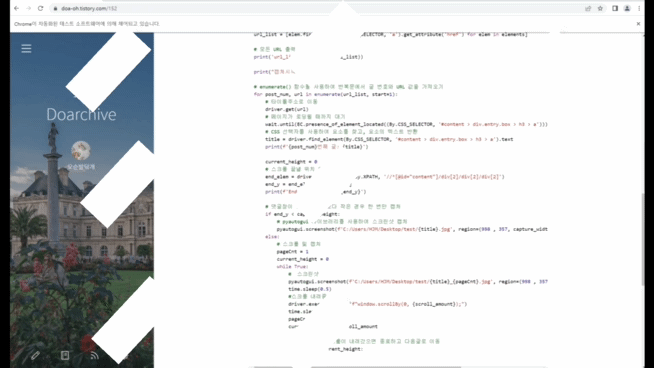Viewport: 654px width, 368px height.
Task: Click the 'else:' code line
Action: (272, 237)
